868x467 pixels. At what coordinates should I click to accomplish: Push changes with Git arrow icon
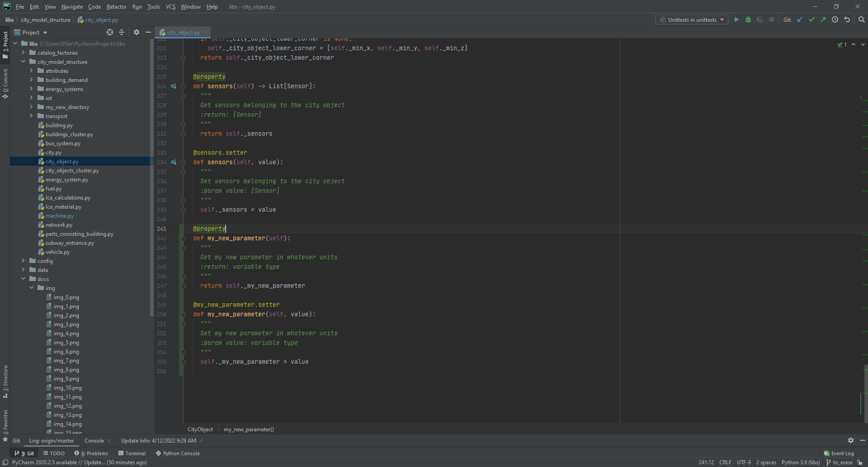[x=823, y=19]
